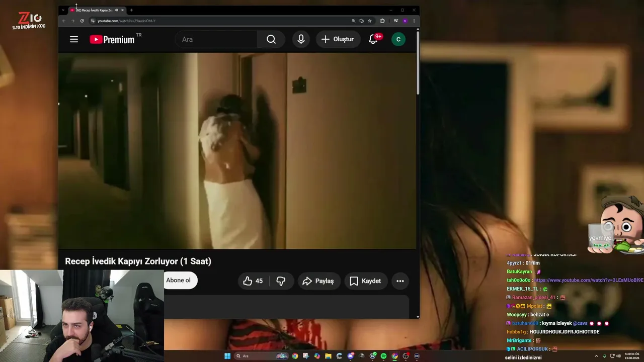The width and height of the screenshot is (644, 362).
Task: Go back in the browser
Action: pyautogui.click(x=63, y=21)
